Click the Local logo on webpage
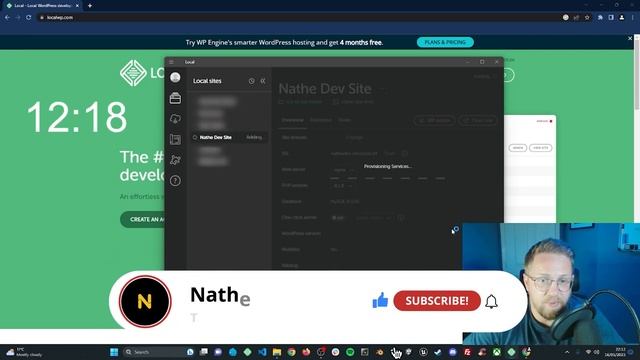 [x=142, y=73]
